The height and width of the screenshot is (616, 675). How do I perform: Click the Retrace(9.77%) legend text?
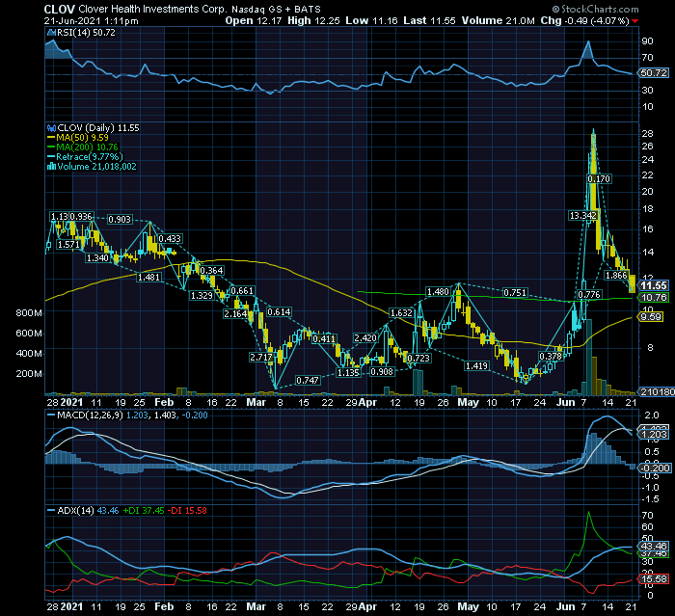(x=90, y=157)
